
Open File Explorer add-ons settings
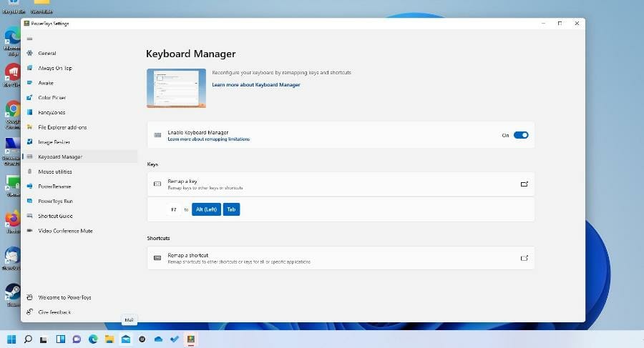[x=62, y=127]
